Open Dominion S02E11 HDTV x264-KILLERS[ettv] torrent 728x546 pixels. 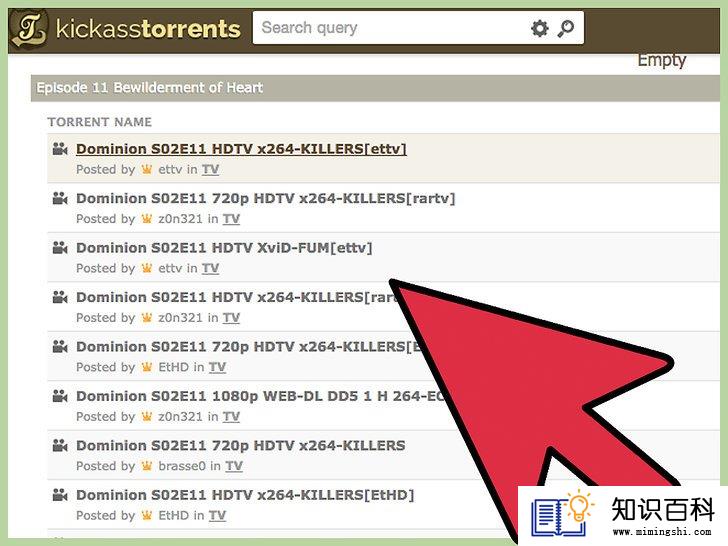click(x=241, y=149)
